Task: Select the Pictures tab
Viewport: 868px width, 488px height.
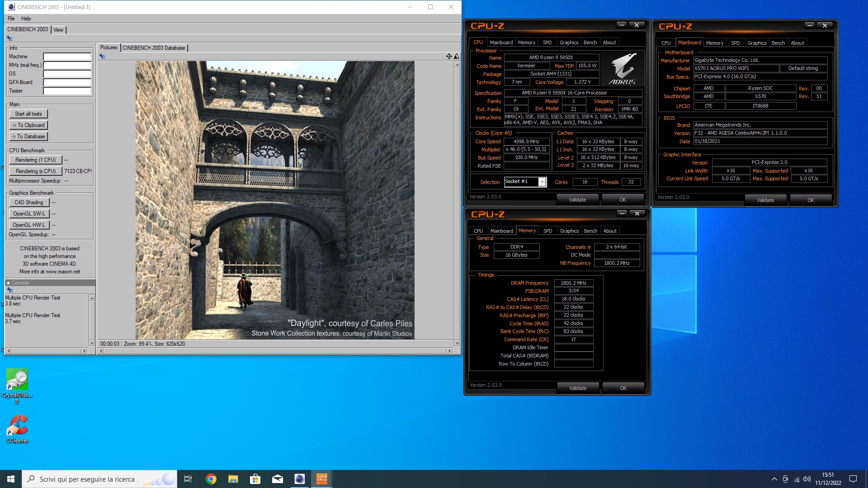Action: 108,47
